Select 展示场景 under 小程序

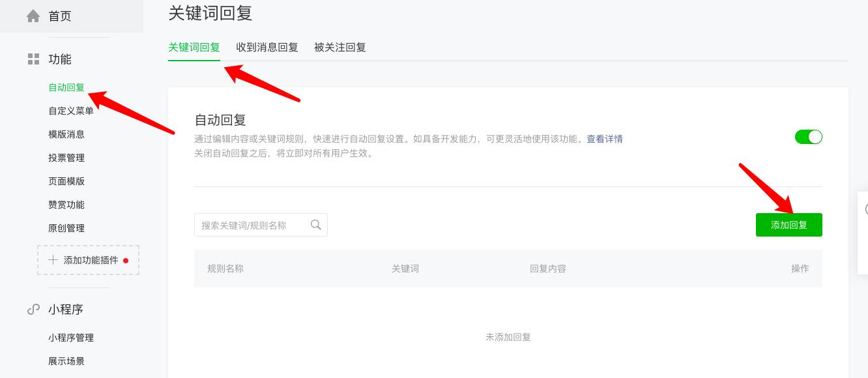(x=66, y=361)
